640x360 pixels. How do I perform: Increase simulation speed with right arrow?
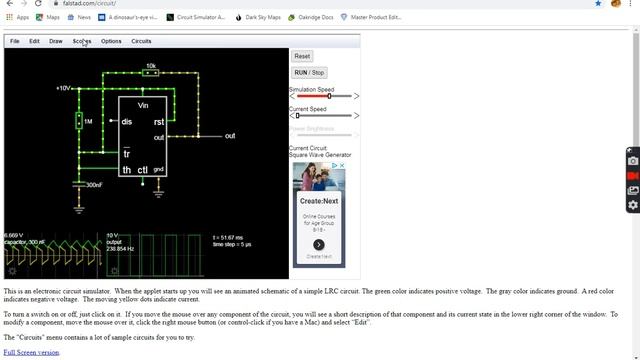tap(356, 96)
